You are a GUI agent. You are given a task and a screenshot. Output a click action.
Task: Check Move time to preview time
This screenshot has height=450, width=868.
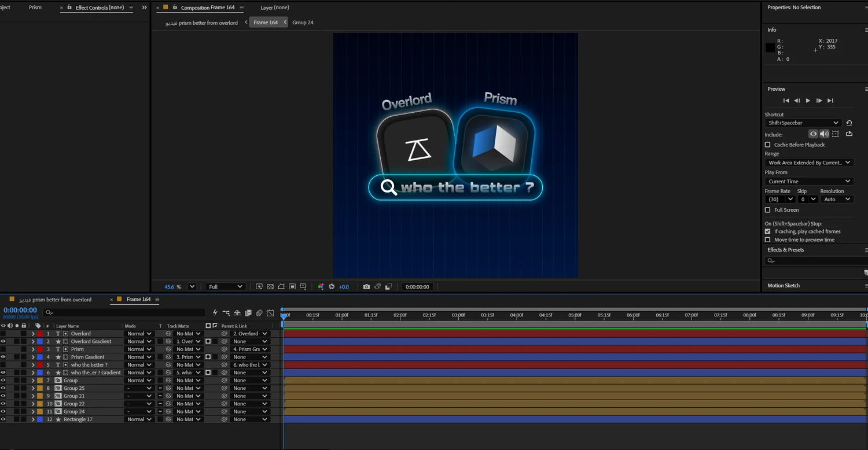pyautogui.click(x=768, y=239)
